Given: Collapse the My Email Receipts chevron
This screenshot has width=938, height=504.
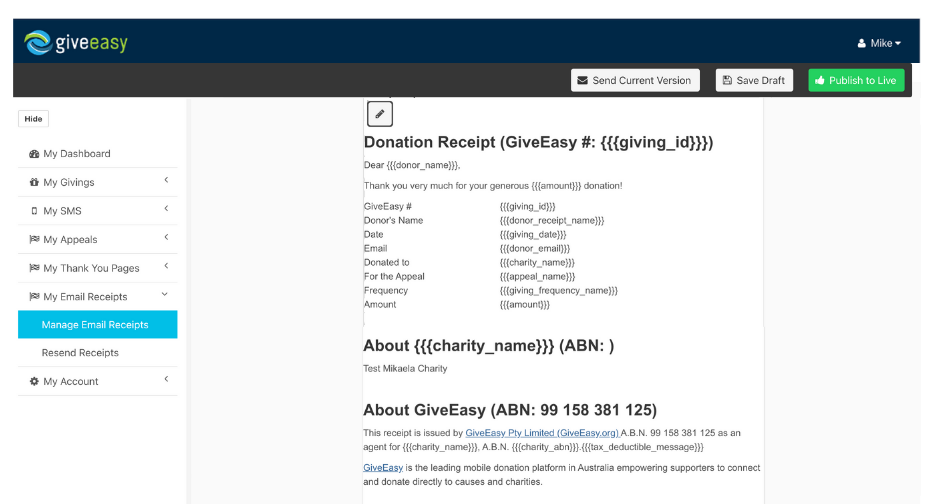Looking at the screenshot, I should [x=165, y=294].
